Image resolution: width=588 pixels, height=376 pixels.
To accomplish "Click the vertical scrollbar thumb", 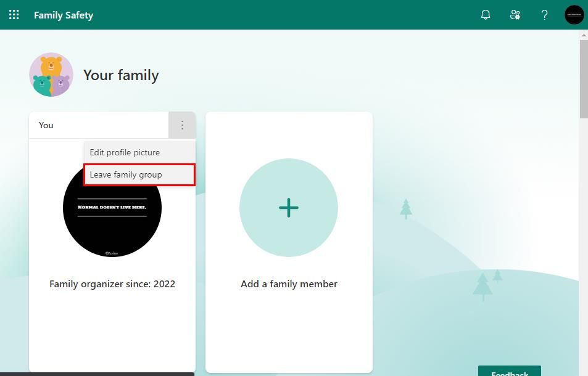I will click(584, 80).
